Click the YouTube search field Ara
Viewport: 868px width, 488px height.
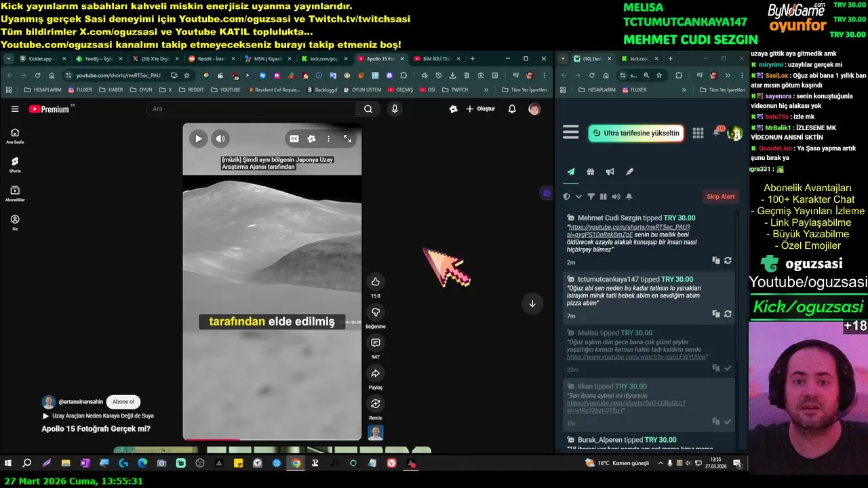[x=251, y=109]
